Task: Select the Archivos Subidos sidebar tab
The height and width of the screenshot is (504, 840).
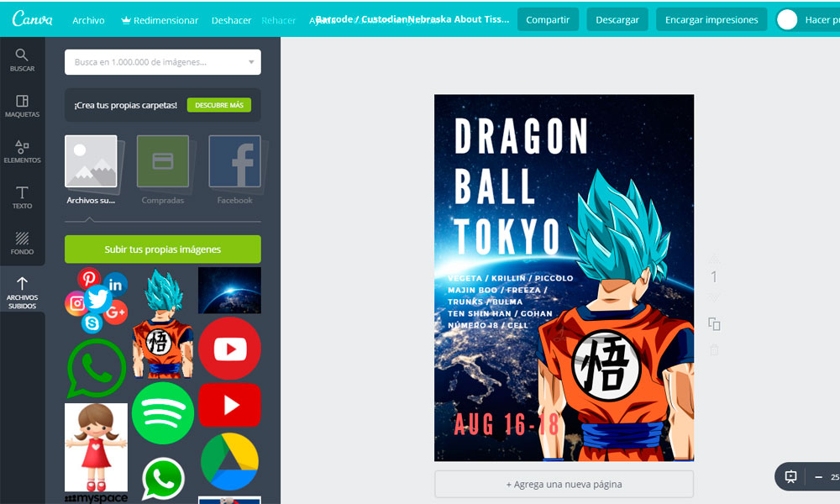Action: coord(22,292)
